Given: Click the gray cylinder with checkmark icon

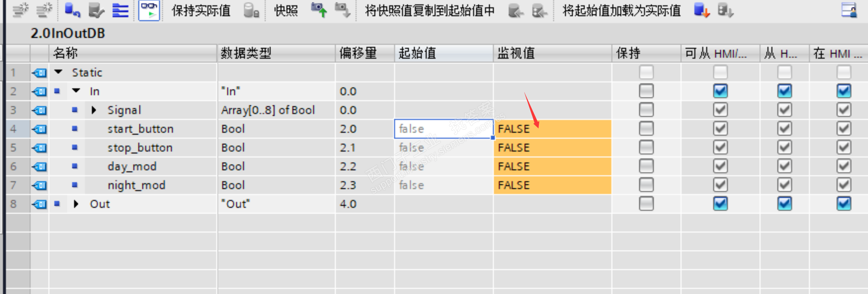Looking at the screenshot, I should 96,11.
